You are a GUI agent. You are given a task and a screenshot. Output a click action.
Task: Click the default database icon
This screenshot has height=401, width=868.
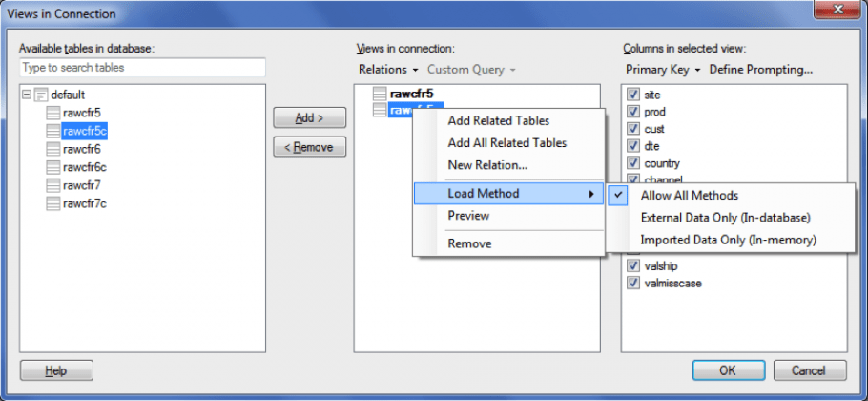point(41,95)
